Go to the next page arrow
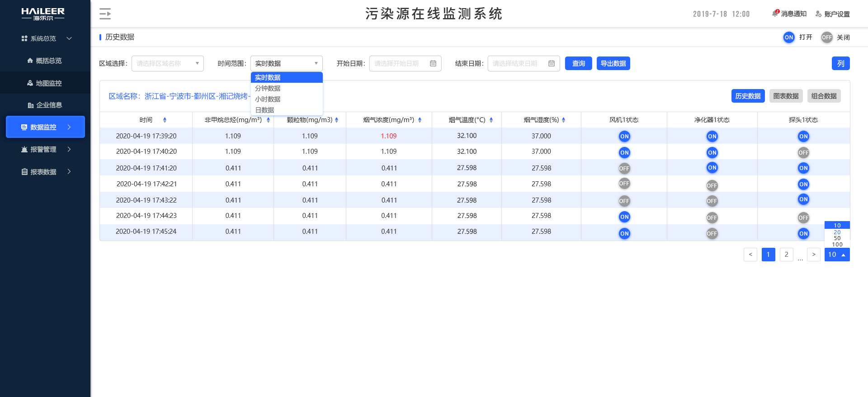 (x=814, y=255)
